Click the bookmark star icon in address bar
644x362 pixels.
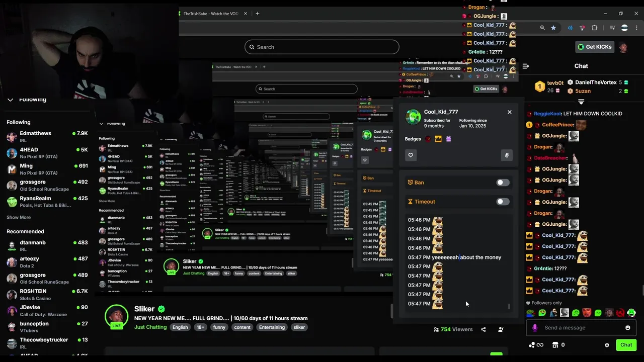pos(553,28)
